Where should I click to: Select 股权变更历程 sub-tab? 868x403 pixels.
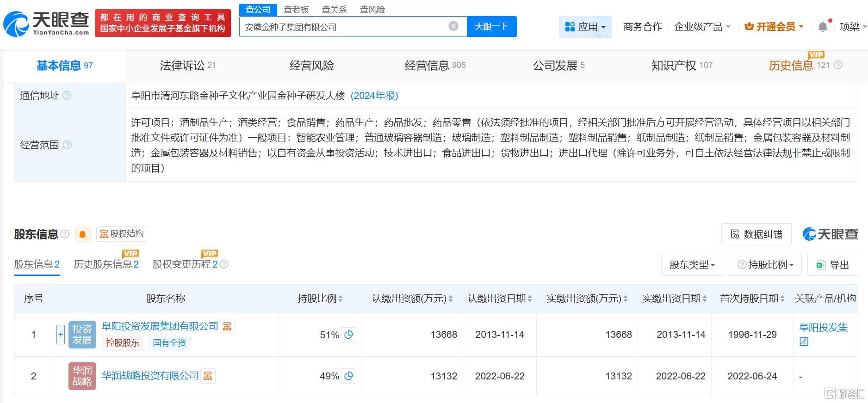[x=185, y=264]
